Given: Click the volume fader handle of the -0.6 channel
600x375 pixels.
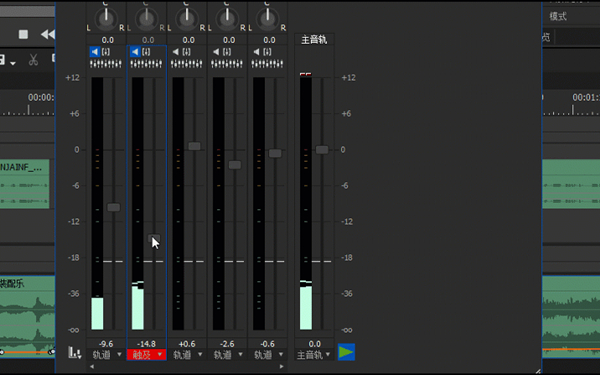Looking at the screenshot, I should pyautogui.click(x=275, y=153).
